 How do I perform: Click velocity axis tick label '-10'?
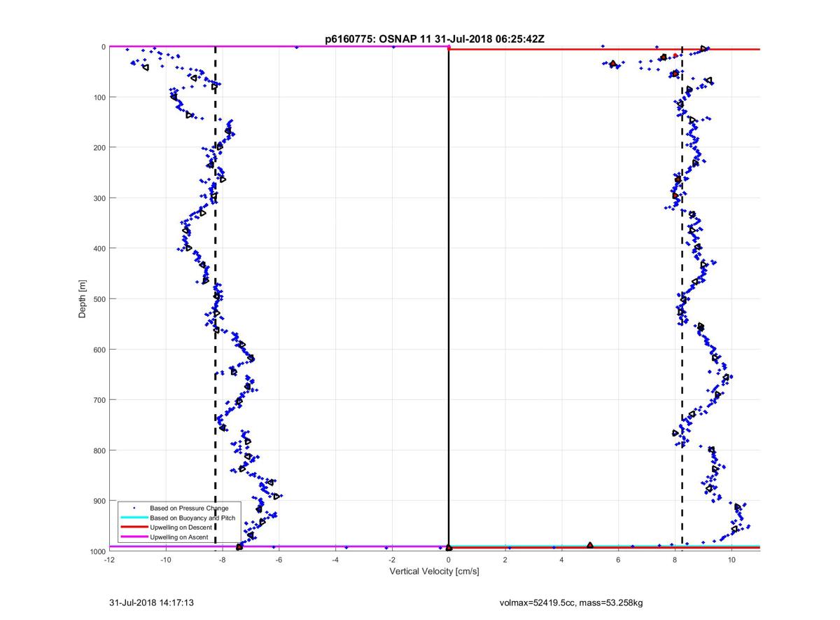(x=166, y=560)
